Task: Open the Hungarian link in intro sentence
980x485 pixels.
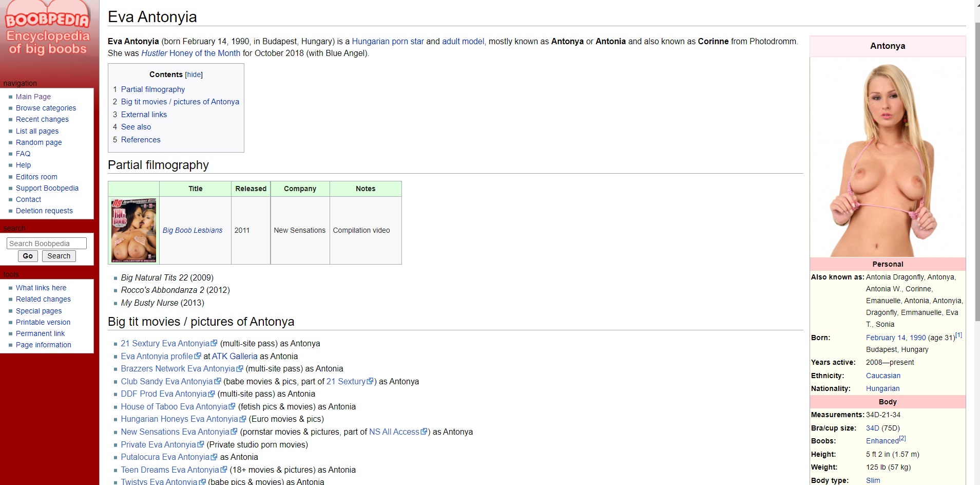Action: [x=371, y=42]
